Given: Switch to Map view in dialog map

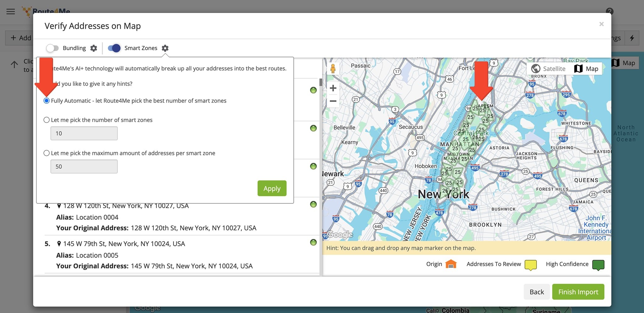Looking at the screenshot, I should click(586, 69).
